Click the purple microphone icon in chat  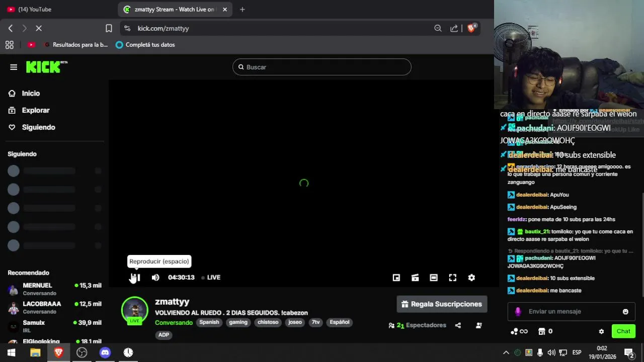(x=518, y=312)
